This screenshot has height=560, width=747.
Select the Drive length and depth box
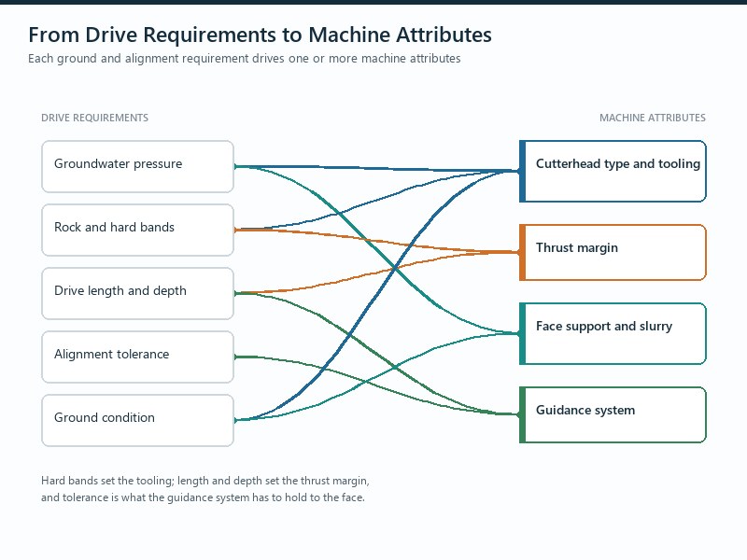[x=137, y=293]
